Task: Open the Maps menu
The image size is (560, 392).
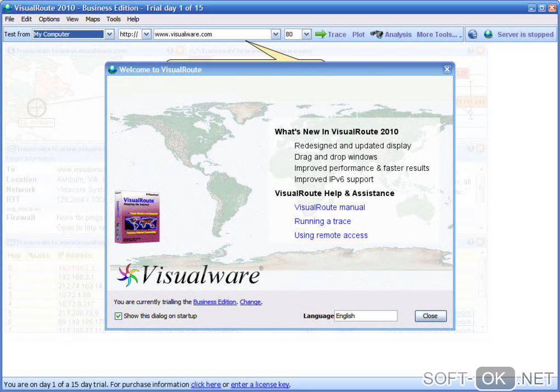Action: tap(92, 19)
